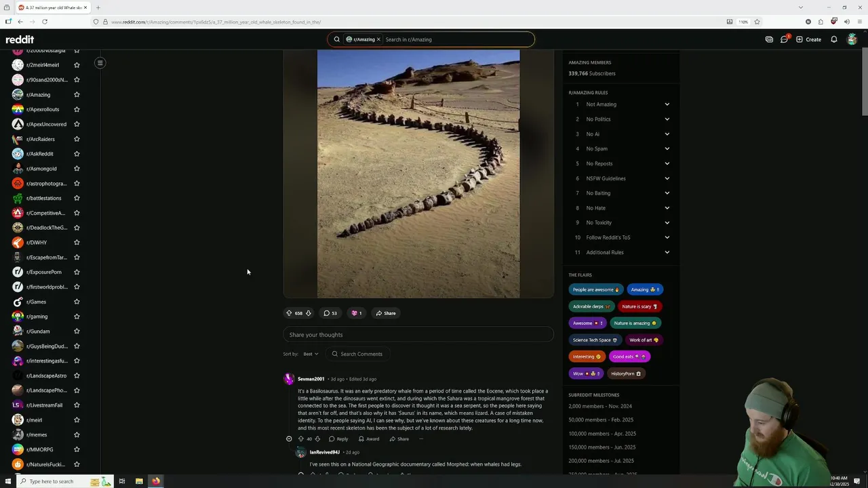Viewport: 868px width, 488px height.
Task: Toggle favorite star for r/MMORPG
Action: pyautogui.click(x=77, y=449)
